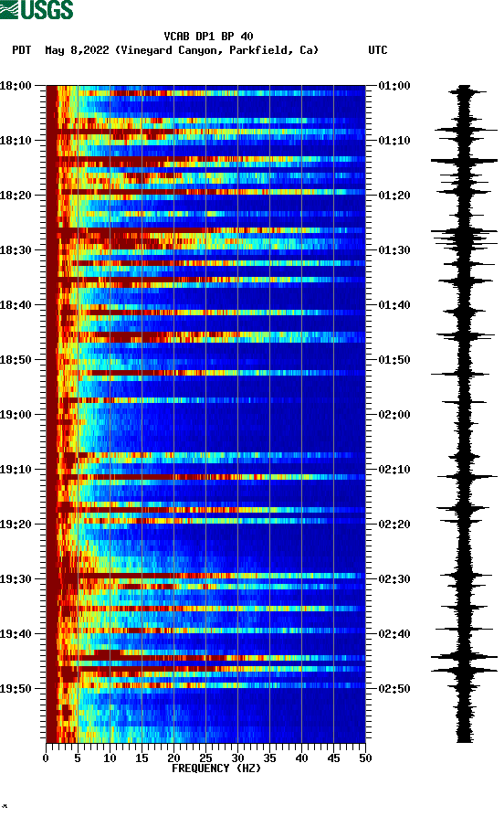Click the 18:20 PDT time label
Screen dimensions: 504x816
pyautogui.click(x=16, y=196)
